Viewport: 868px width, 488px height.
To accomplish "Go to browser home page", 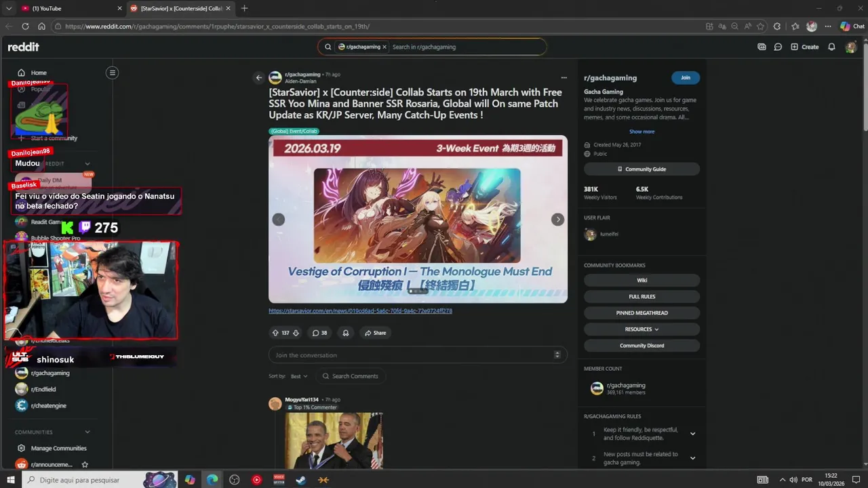I will 41,26.
